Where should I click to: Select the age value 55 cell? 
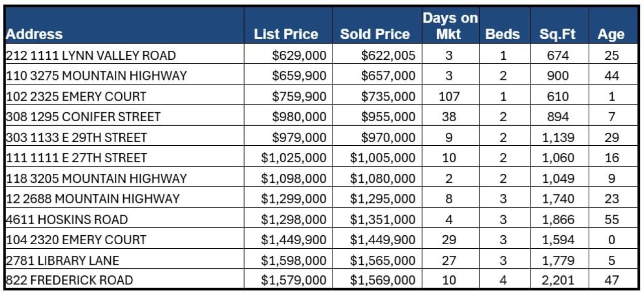[x=611, y=220]
